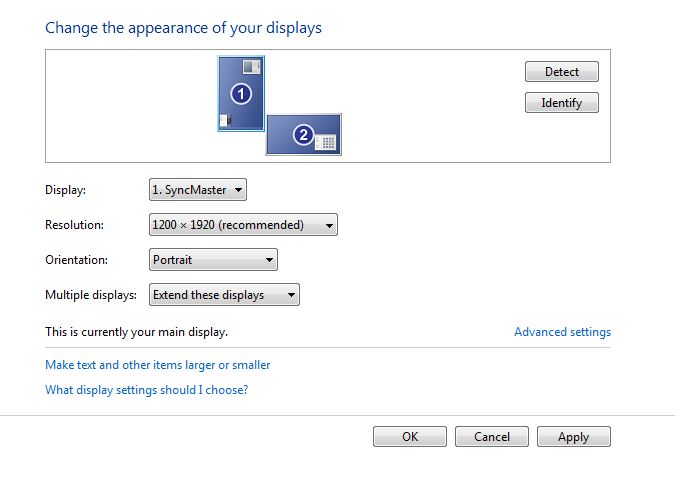Open What display settings should I choose link
The width and height of the screenshot is (675, 499).
coord(147,390)
